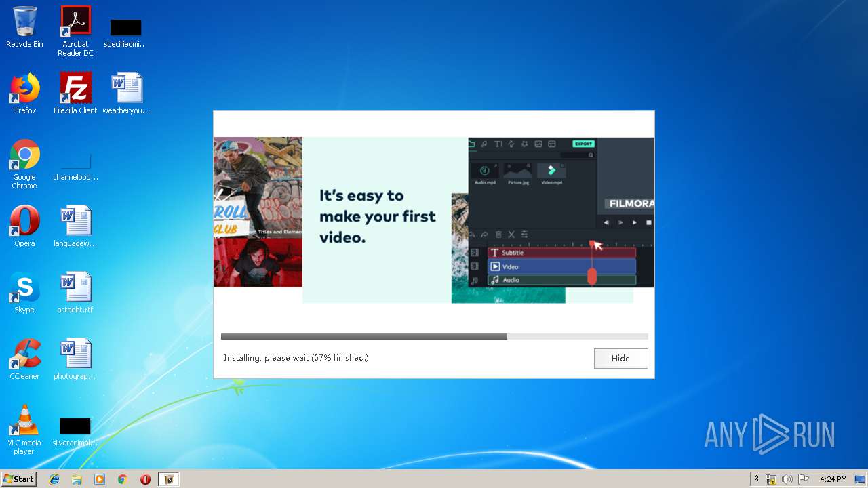The image size is (868, 488).
Task: Launch FileZilla Client shortcut
Action: coord(75,94)
